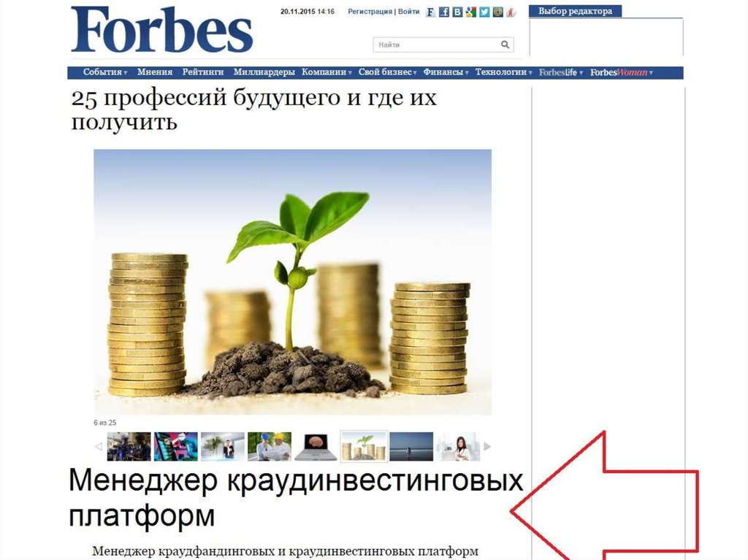Open the Рейтинги menu item
748x560 pixels.
[x=203, y=72]
